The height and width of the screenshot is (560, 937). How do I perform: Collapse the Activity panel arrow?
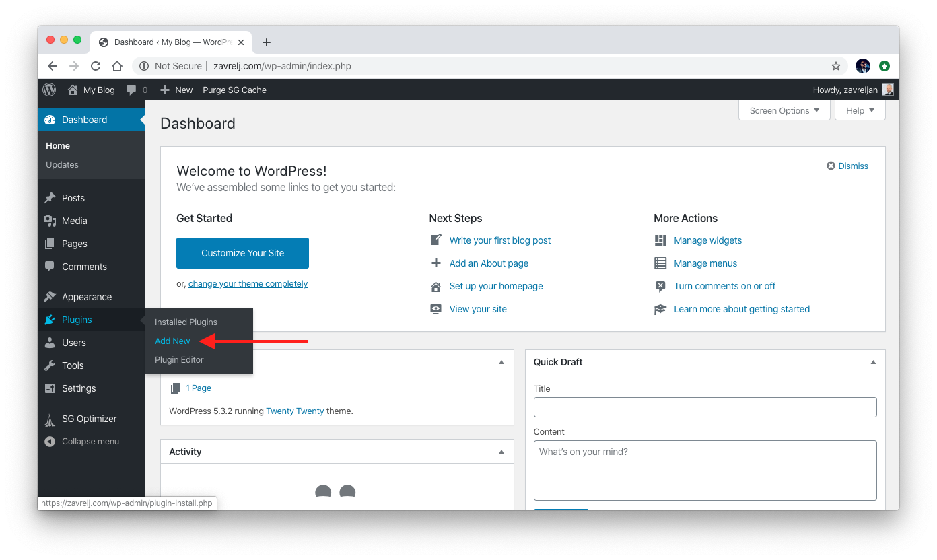[x=501, y=452]
